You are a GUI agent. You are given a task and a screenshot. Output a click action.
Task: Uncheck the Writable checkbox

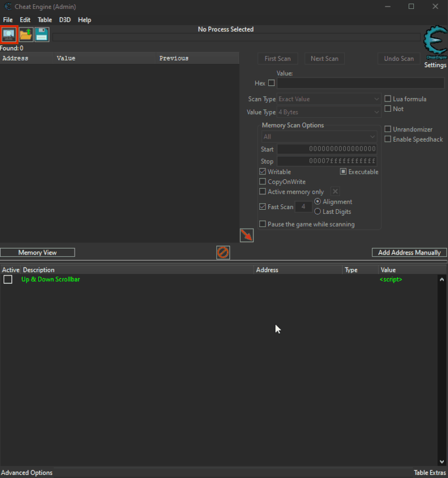tap(262, 171)
